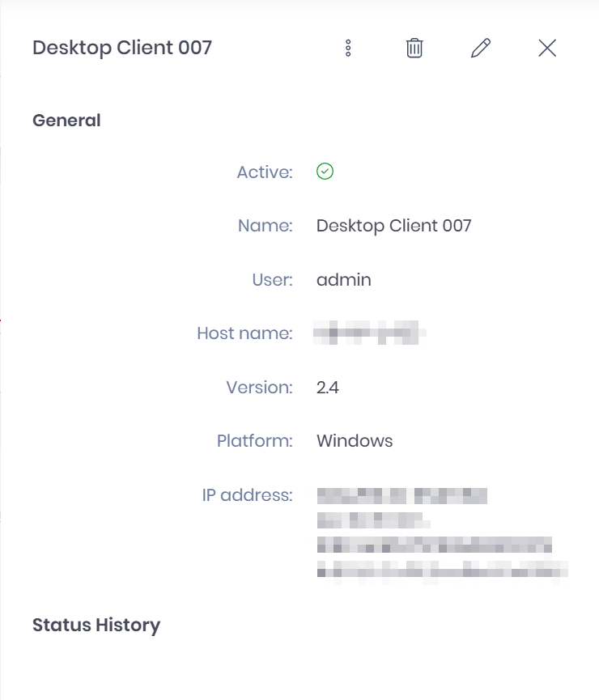Toggle the client's Active status indicator

pos(325,172)
